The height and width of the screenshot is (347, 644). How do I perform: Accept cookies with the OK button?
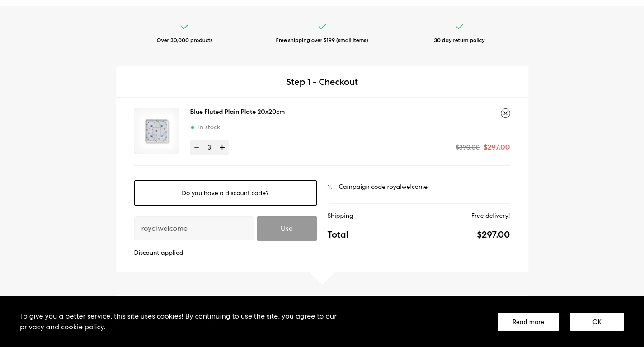597,322
